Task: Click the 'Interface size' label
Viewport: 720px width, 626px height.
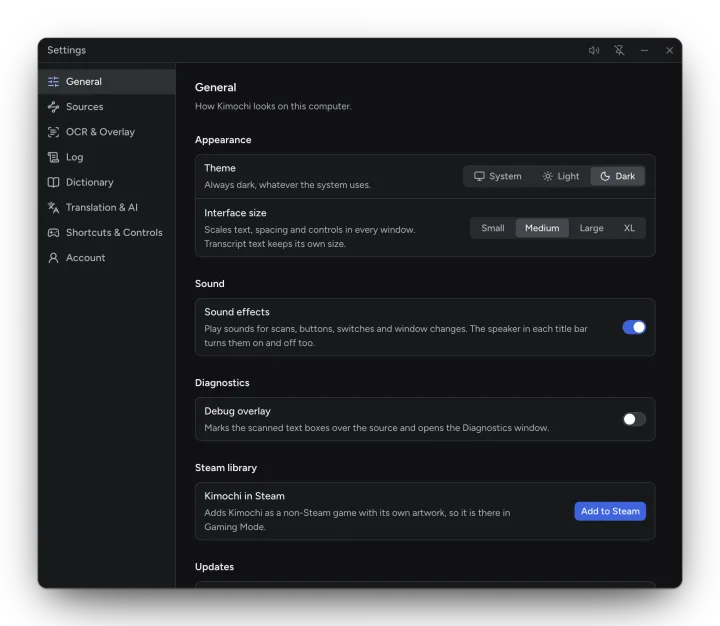Action: 235,213
